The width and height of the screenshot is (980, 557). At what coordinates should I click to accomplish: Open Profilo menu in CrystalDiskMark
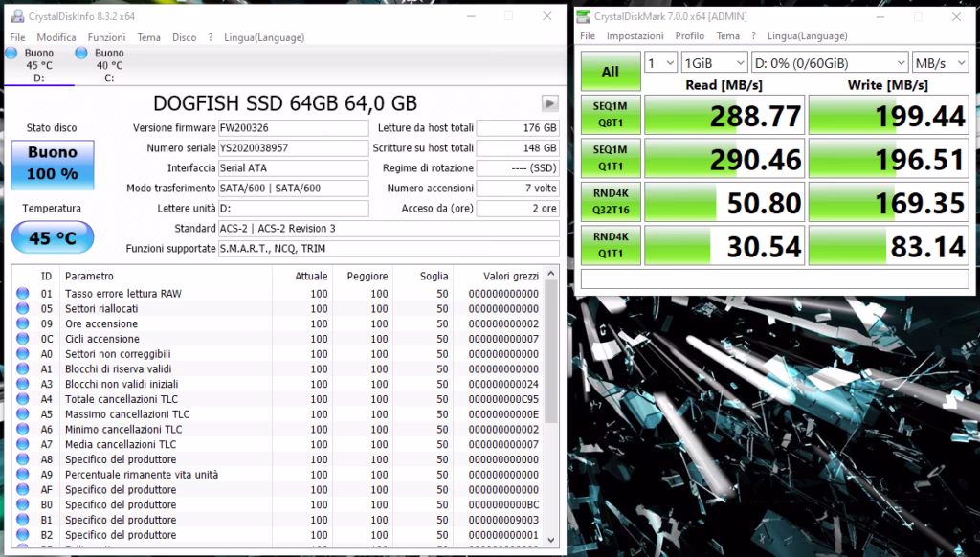tap(689, 35)
